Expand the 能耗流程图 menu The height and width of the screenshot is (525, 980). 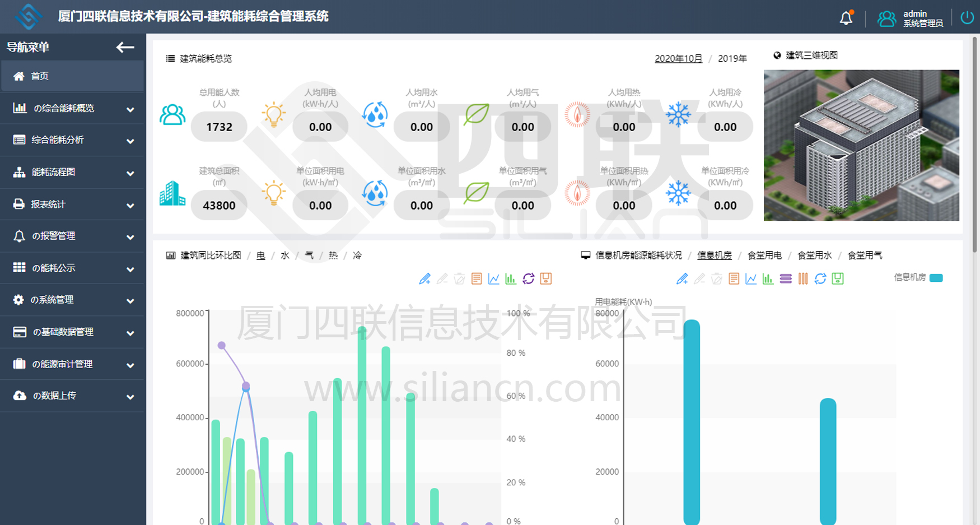click(72, 172)
